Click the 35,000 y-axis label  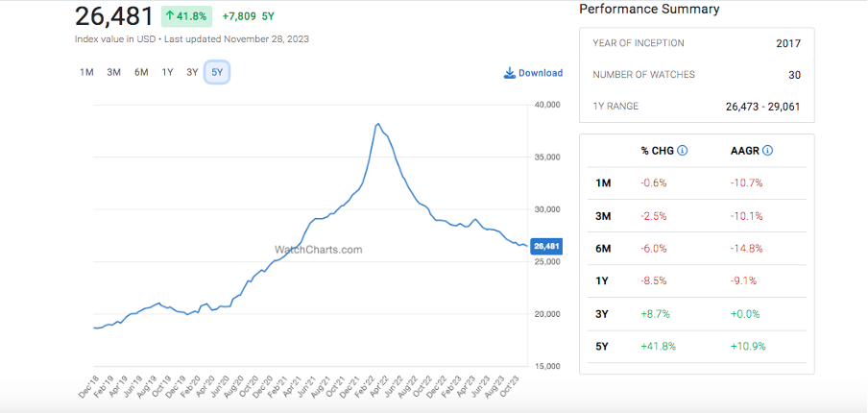pos(549,158)
